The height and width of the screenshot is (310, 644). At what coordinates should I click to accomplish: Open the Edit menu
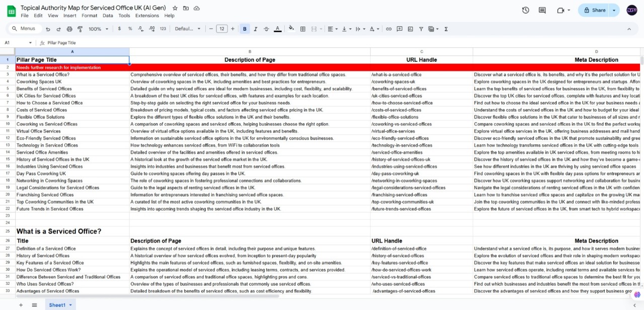point(38,16)
